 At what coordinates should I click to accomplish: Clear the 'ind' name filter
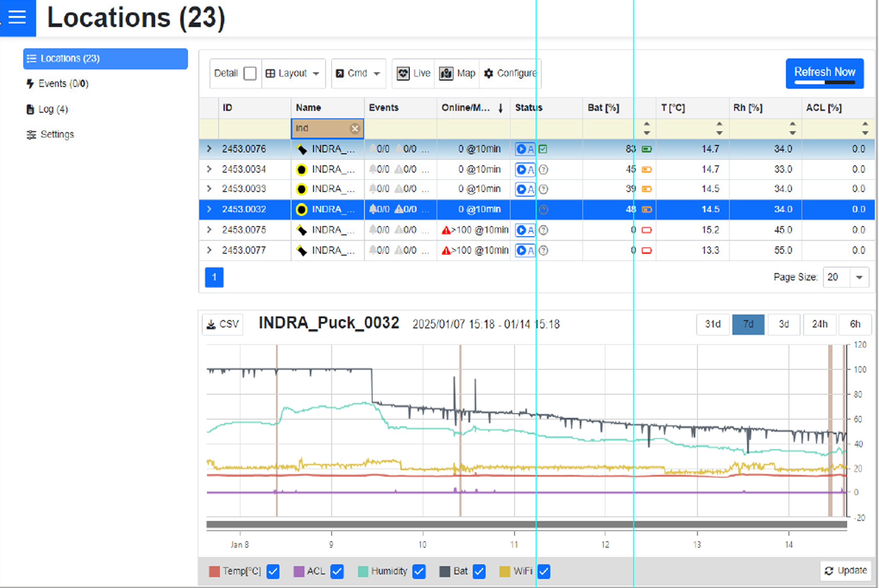(x=355, y=128)
